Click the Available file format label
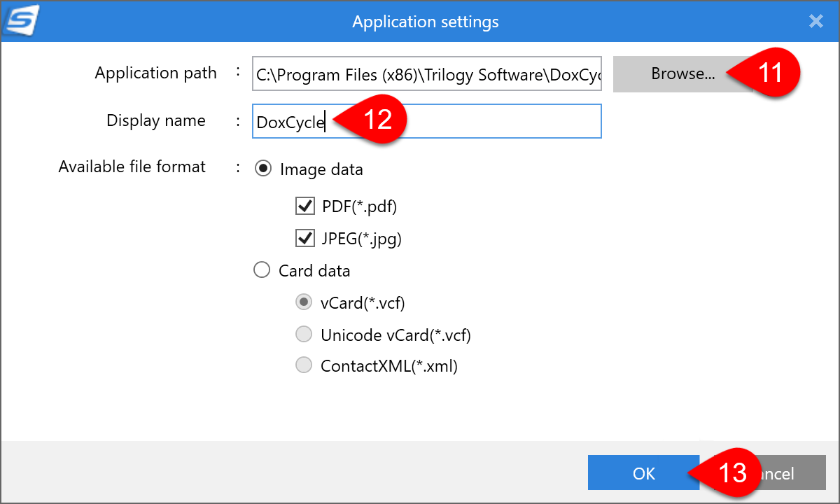The width and height of the screenshot is (840, 504). tap(132, 167)
